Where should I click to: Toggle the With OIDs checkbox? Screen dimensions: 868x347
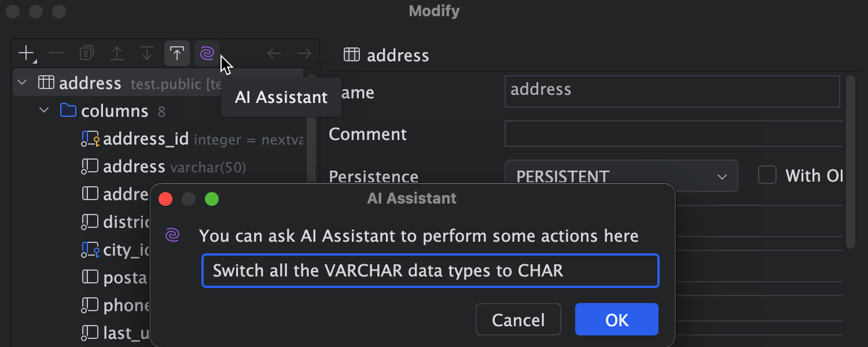coord(767,175)
